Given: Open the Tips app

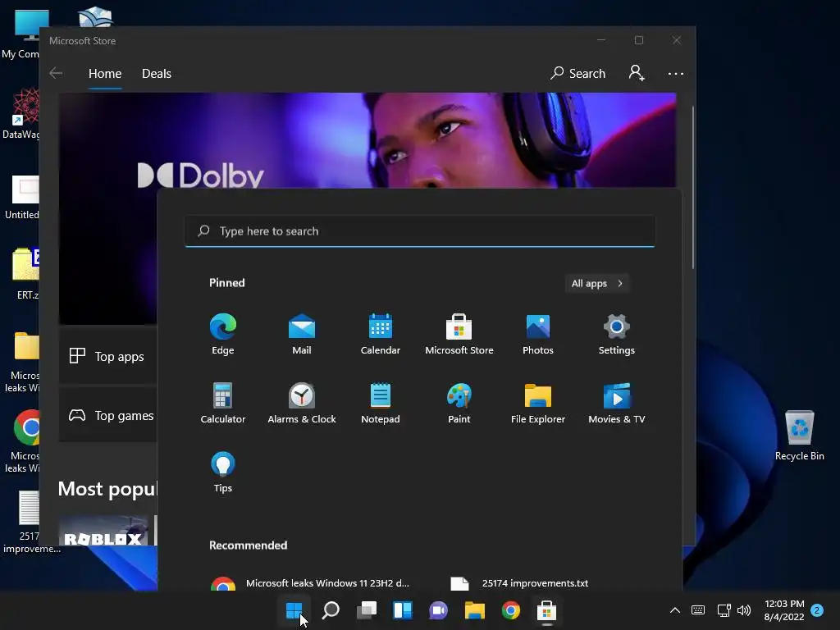Looking at the screenshot, I should point(223,472).
